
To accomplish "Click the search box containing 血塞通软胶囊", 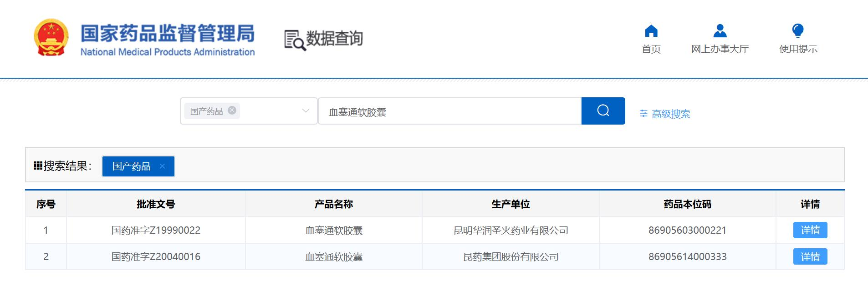I will click(449, 111).
